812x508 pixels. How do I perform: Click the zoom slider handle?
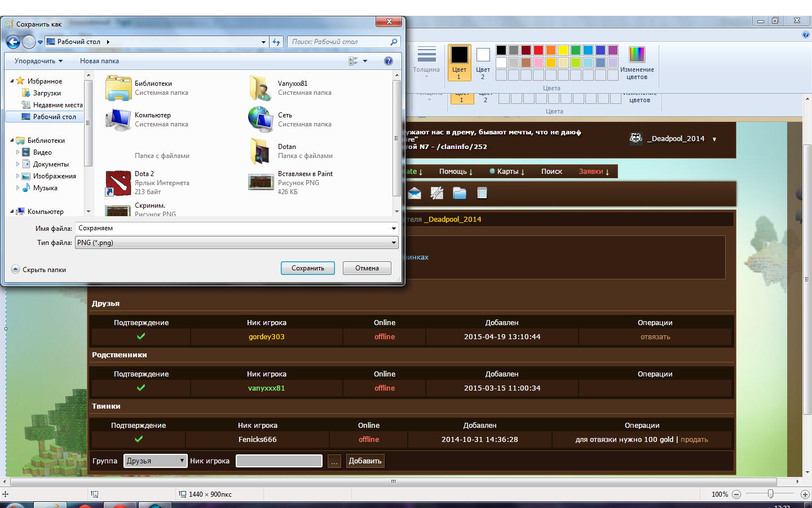pyautogui.click(x=770, y=494)
